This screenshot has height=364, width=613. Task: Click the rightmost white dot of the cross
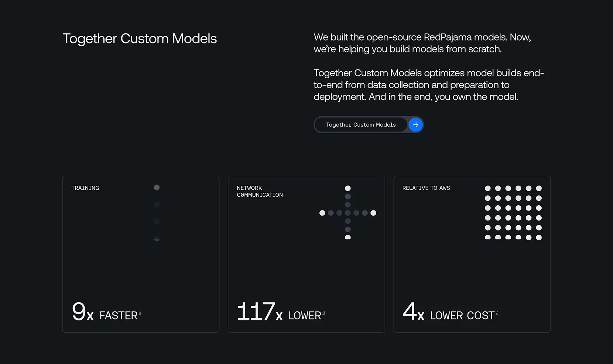pos(373,213)
